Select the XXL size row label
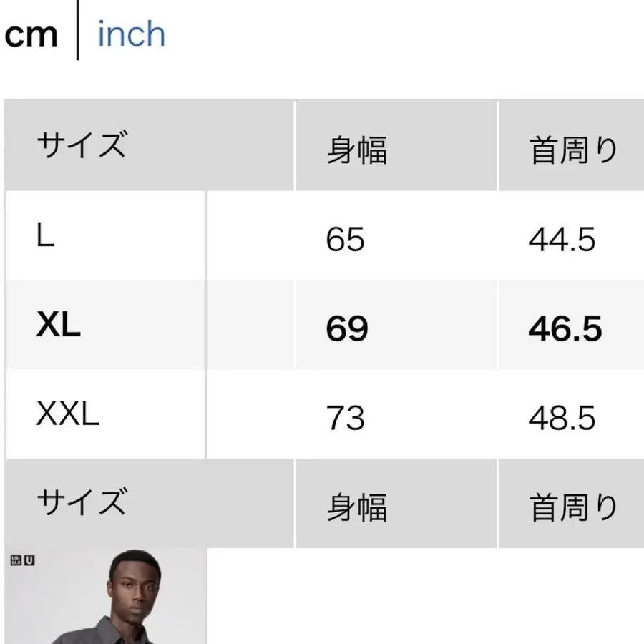 click(x=68, y=415)
